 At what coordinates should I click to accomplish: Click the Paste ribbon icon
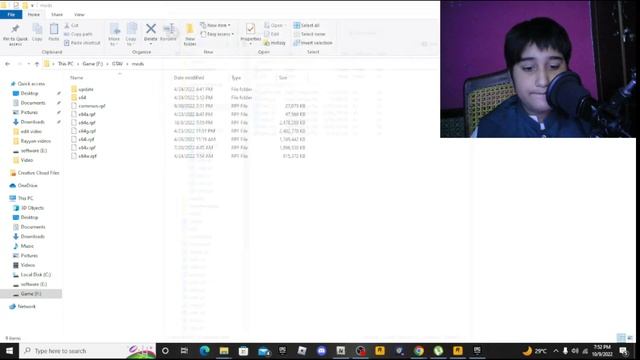(54, 32)
